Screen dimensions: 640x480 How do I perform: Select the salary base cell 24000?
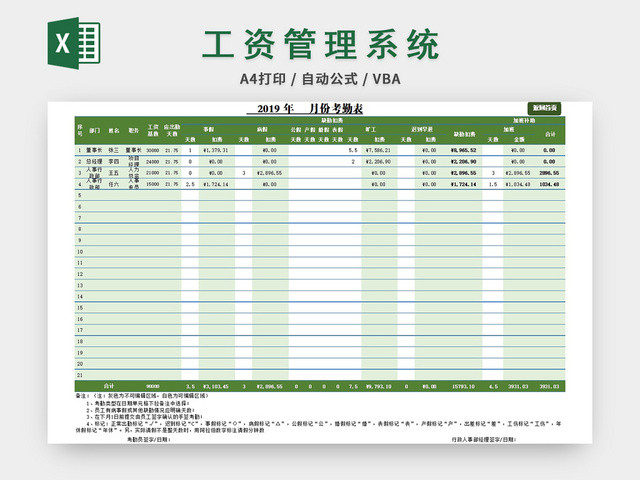[153, 162]
